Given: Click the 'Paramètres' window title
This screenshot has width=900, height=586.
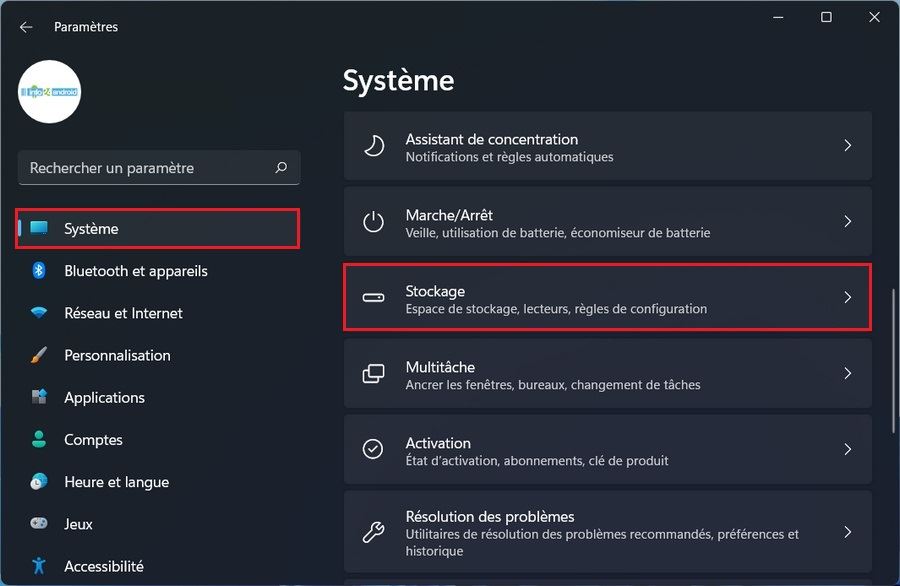Looking at the screenshot, I should click(x=86, y=27).
